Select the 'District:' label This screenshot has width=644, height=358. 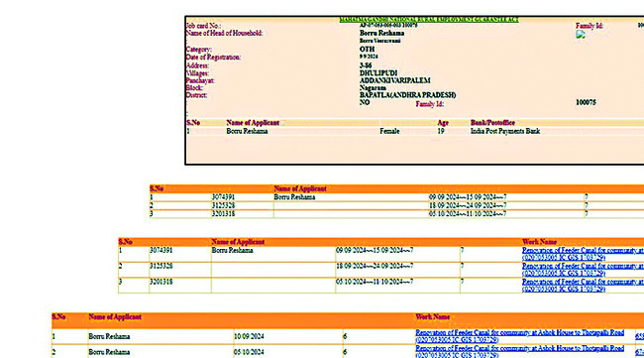pos(196,95)
